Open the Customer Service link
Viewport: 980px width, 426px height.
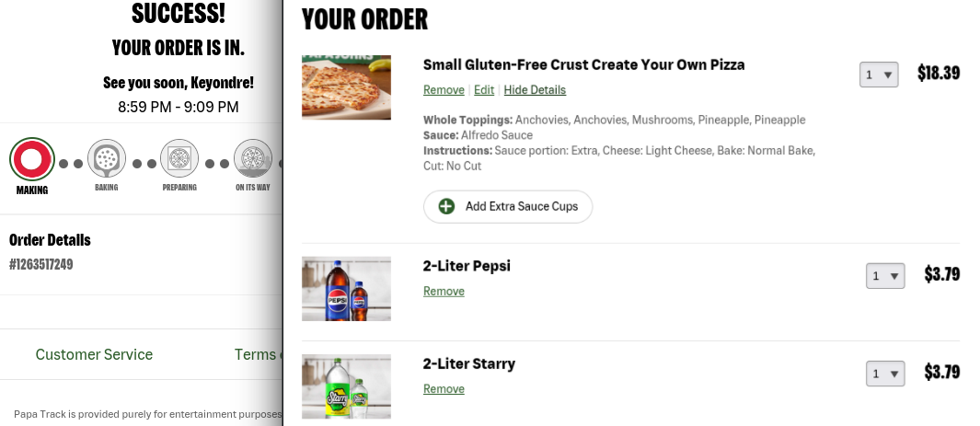tap(94, 354)
